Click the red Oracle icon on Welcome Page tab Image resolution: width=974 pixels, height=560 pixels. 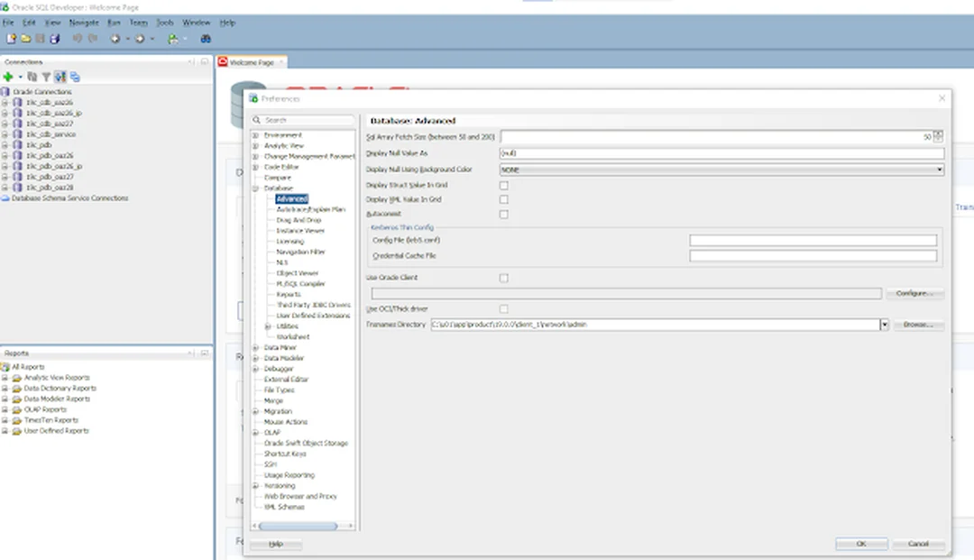(x=223, y=61)
